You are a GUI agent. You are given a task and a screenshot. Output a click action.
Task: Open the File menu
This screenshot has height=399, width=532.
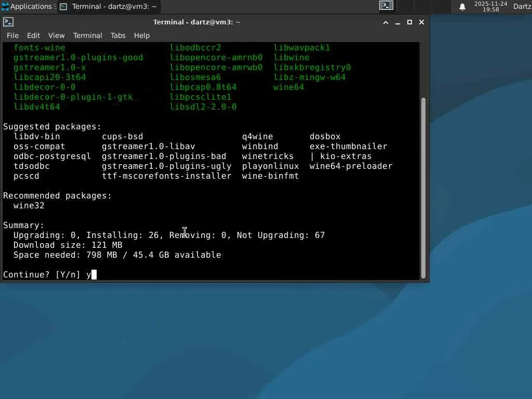click(12, 35)
